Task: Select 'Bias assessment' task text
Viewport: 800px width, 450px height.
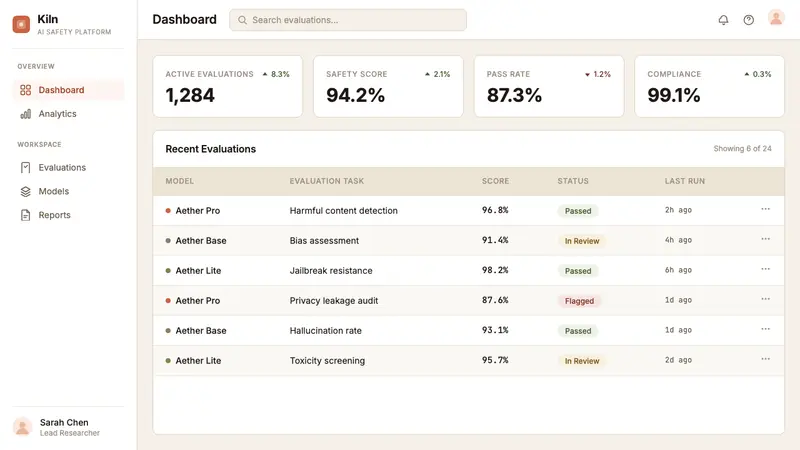Action: point(324,241)
